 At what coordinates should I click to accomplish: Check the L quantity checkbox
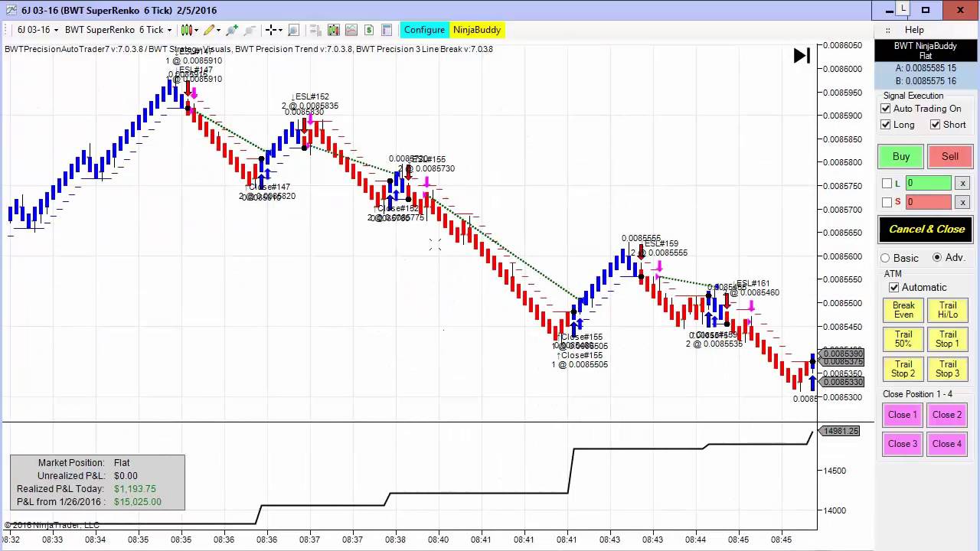(x=887, y=183)
